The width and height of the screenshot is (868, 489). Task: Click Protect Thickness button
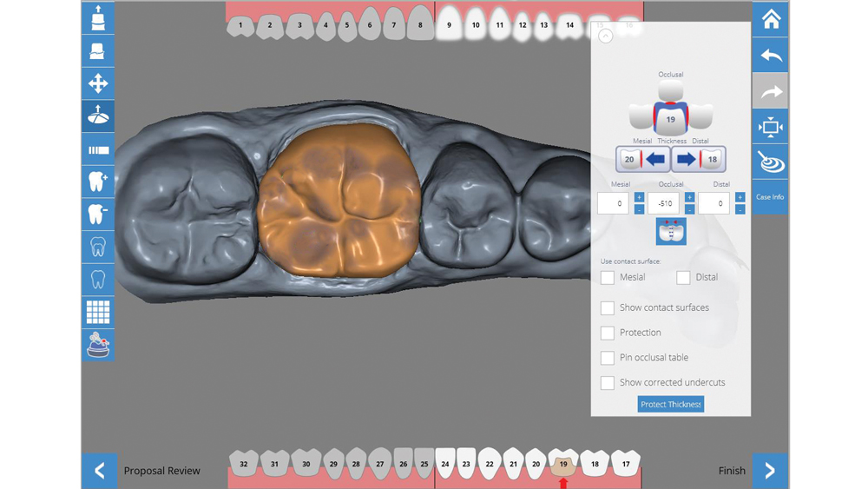click(x=670, y=404)
